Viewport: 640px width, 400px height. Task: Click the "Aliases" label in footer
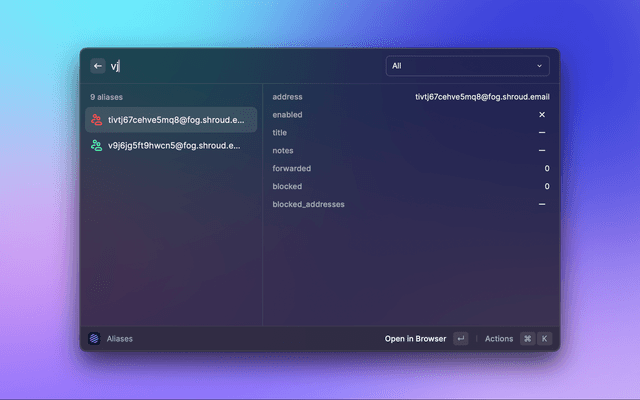tap(120, 339)
